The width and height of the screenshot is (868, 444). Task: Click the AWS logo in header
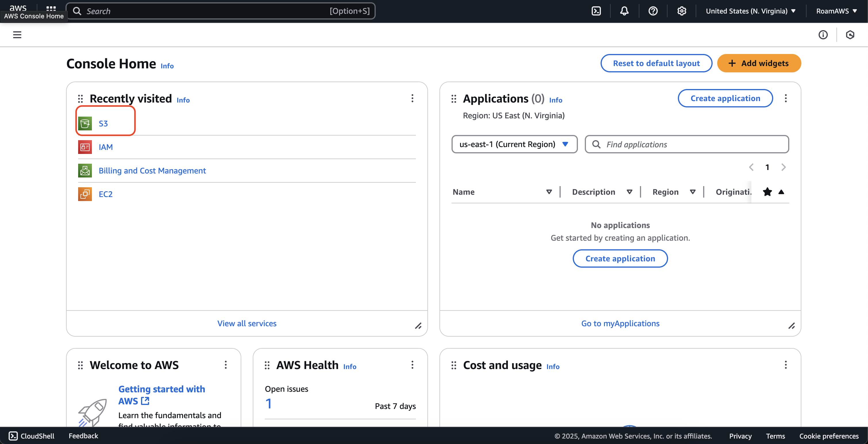coord(18,7)
